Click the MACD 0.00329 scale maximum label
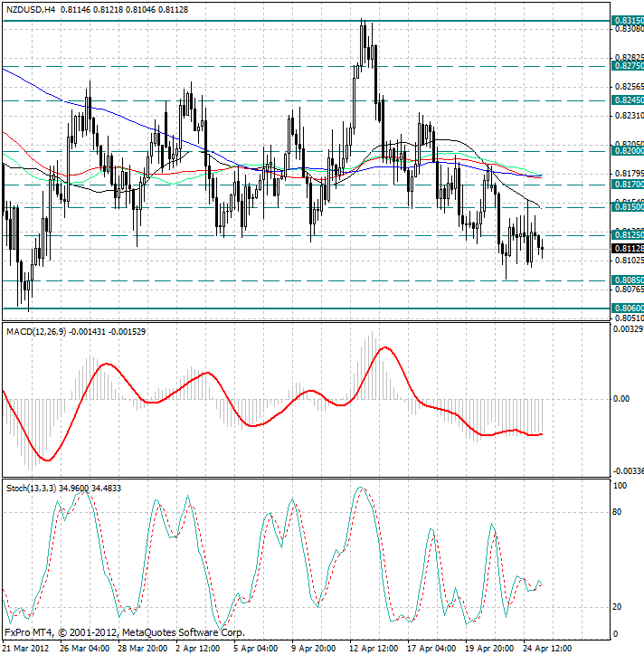The image size is (644, 655). 626,330
